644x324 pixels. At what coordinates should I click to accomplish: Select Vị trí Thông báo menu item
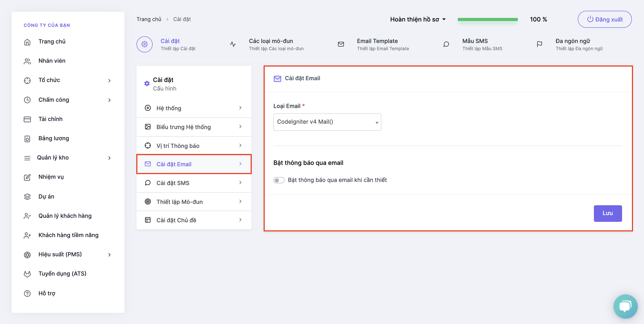194,146
